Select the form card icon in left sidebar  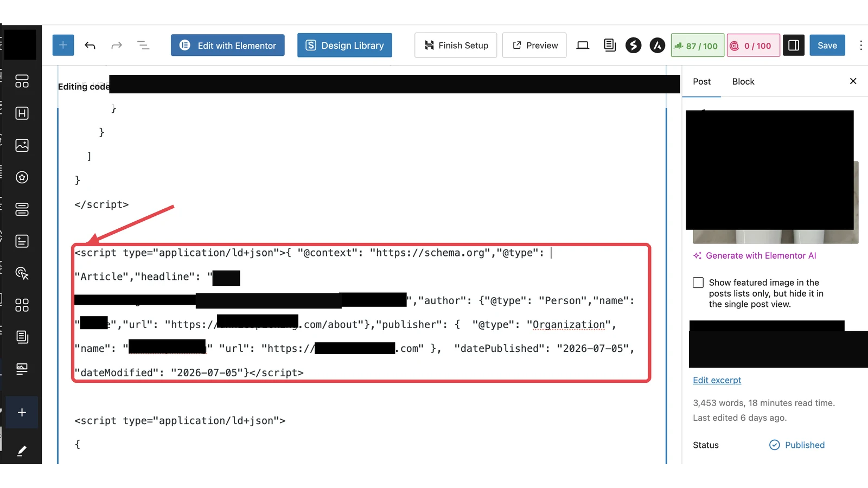(22, 241)
